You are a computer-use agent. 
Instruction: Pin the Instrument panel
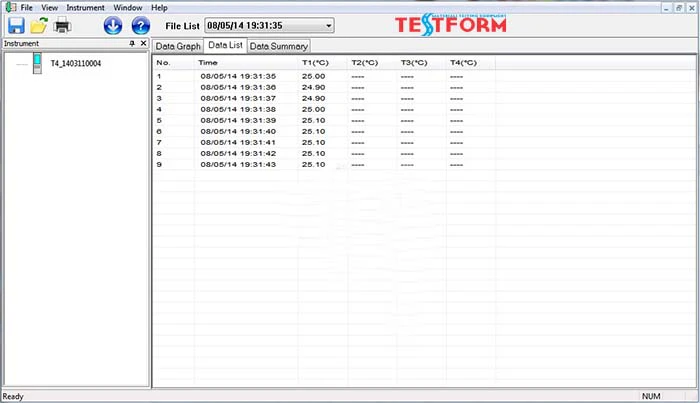[132, 44]
